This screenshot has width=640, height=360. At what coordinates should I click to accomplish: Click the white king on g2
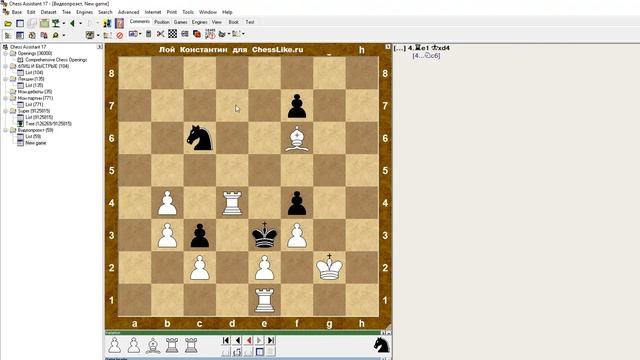click(329, 267)
